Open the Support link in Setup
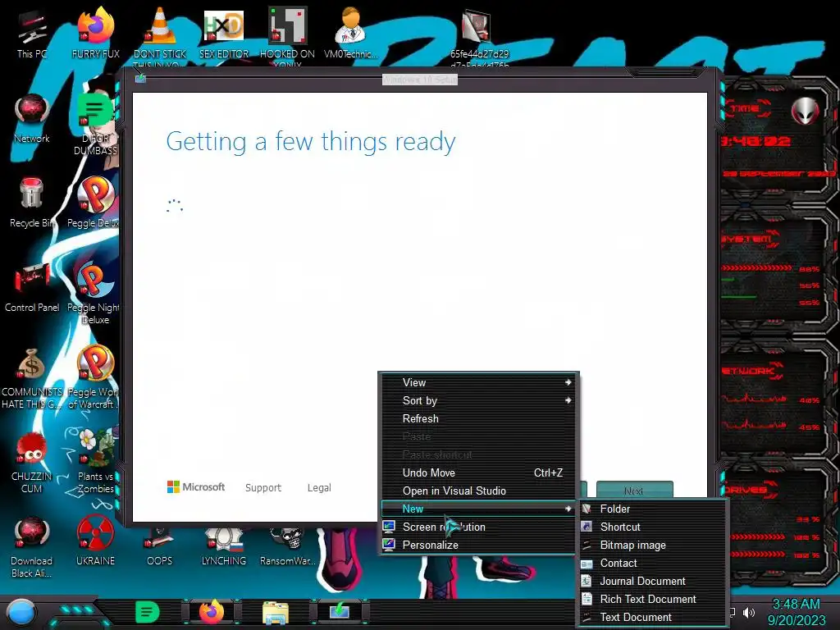Viewport: 840px width, 630px height. tap(263, 488)
